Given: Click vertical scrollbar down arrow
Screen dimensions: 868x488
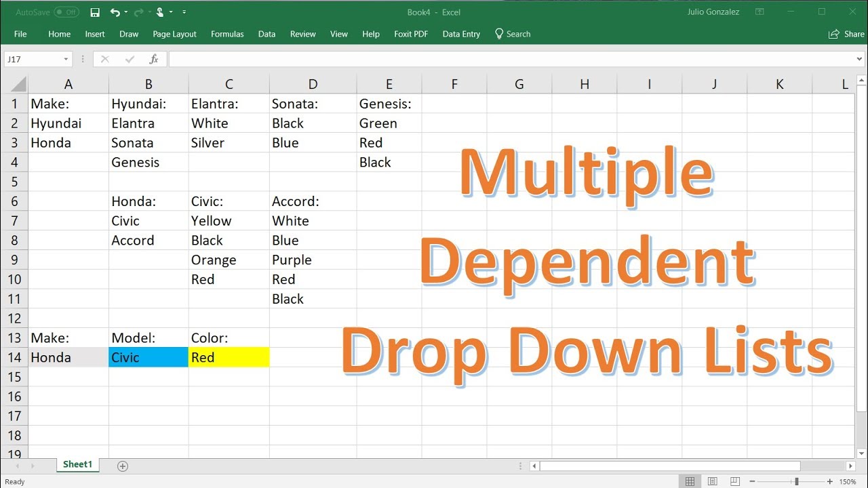Looking at the screenshot, I should coord(861,453).
